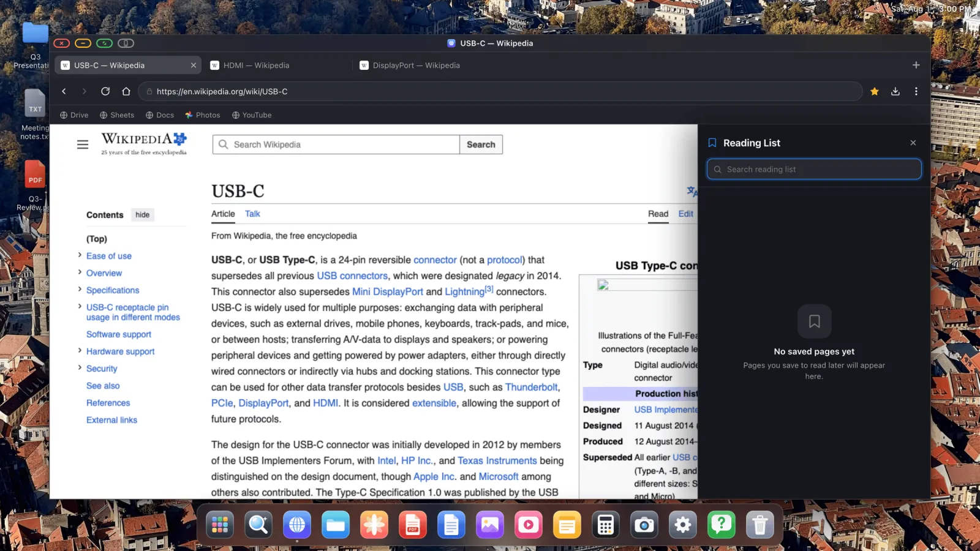Open the Q3 Presentation desktop folder
Viewport: 980px width, 551px height.
click(x=35, y=44)
